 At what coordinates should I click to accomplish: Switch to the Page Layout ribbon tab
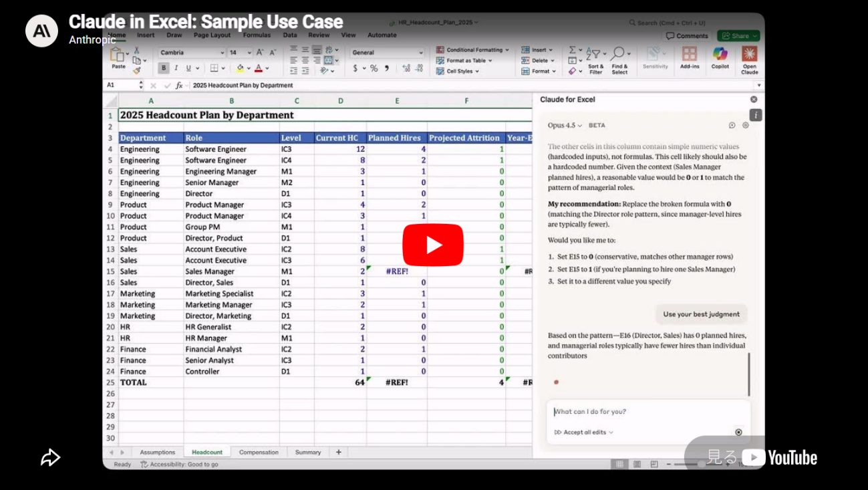pos(212,35)
